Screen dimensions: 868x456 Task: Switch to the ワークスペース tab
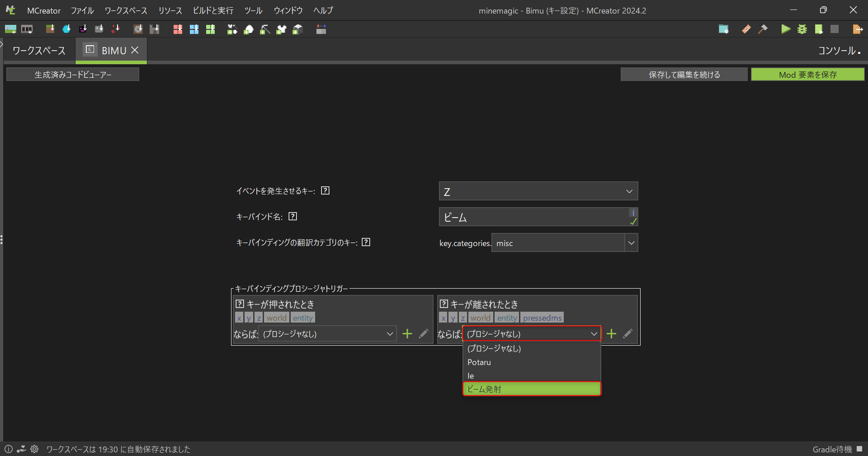click(x=39, y=51)
